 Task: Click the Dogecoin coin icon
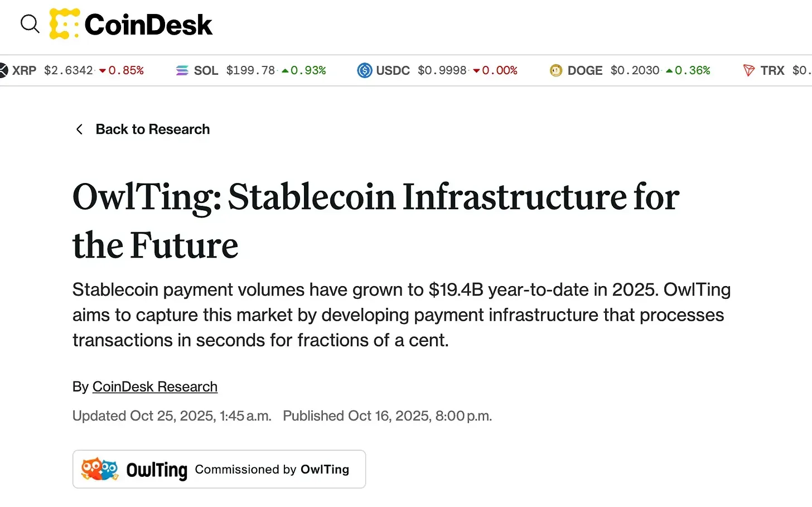(556, 70)
